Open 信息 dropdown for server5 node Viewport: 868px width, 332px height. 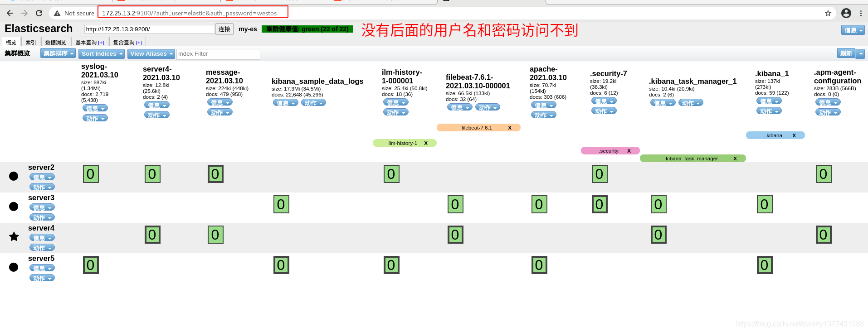[42, 268]
